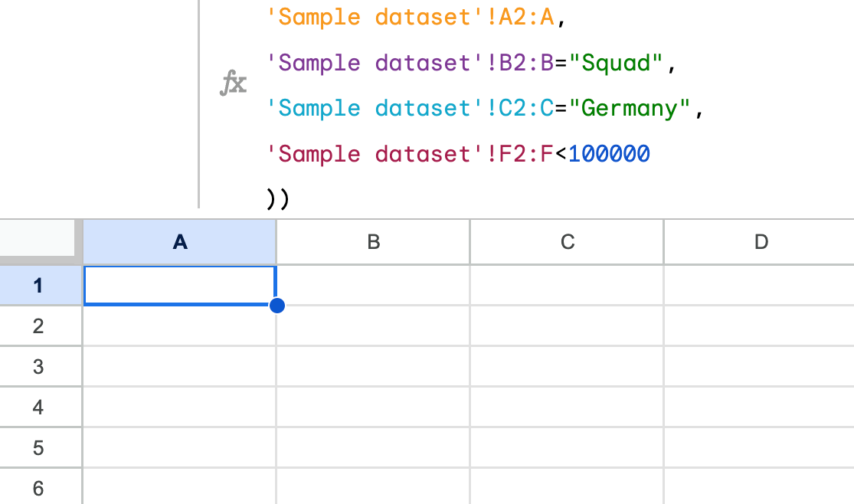Click cell B5
This screenshot has width=854, height=504.
[x=373, y=447]
